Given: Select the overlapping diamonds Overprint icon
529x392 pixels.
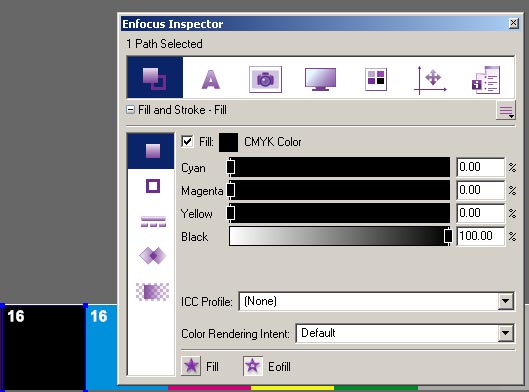Looking at the screenshot, I should tap(153, 255).
